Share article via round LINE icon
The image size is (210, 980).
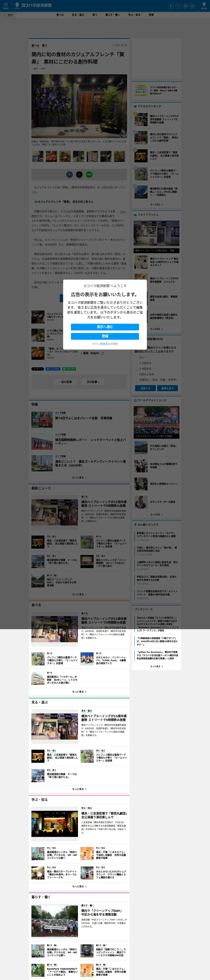coord(89,175)
